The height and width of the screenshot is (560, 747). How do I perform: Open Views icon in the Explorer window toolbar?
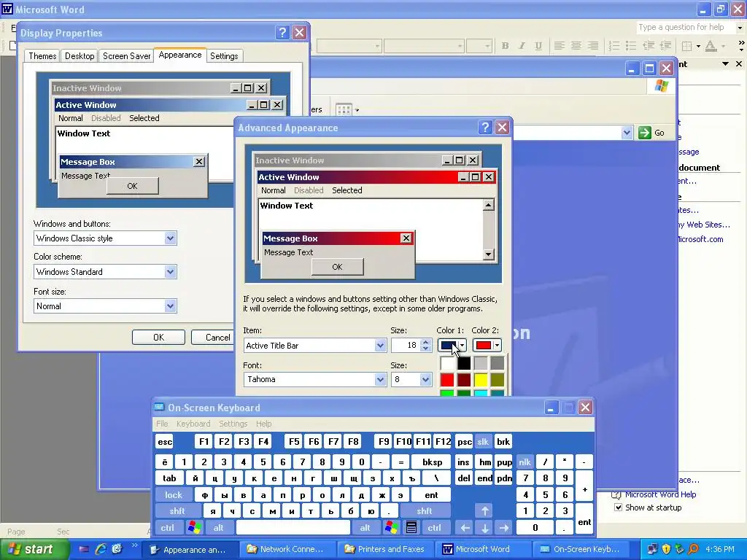tap(344, 109)
